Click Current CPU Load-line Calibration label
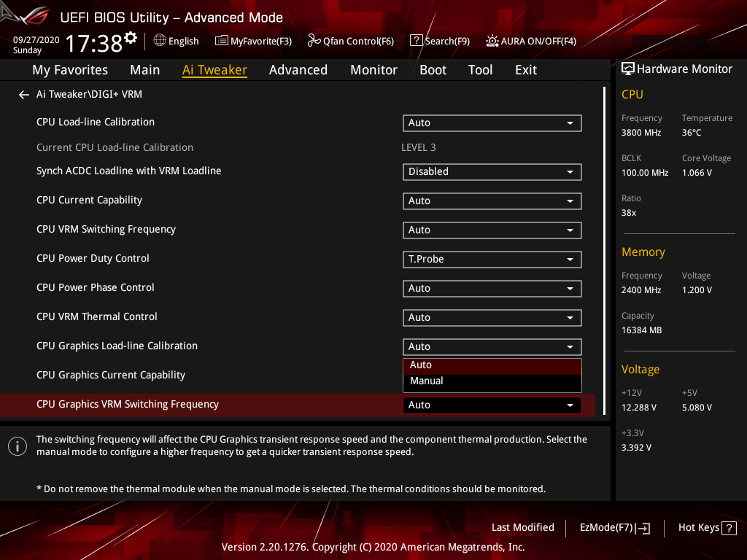Screen dimensions: 747x560 click(115, 147)
